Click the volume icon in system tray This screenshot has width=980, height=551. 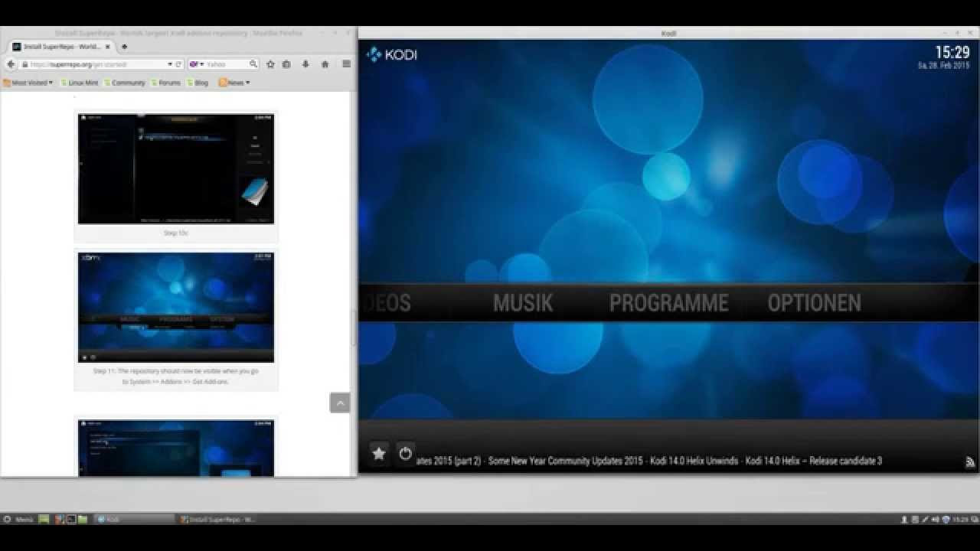pos(936,519)
